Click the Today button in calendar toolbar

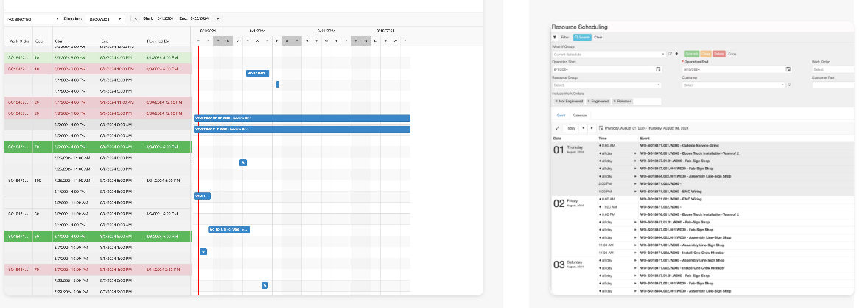tap(570, 128)
